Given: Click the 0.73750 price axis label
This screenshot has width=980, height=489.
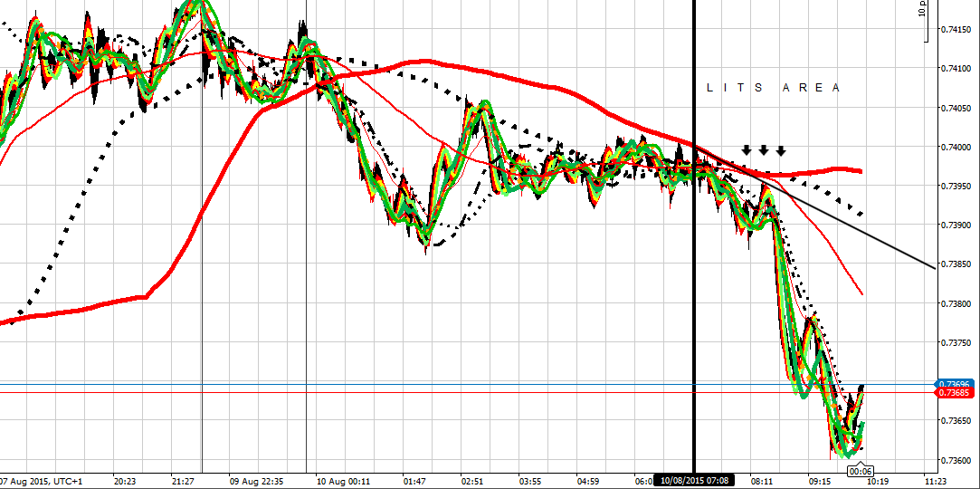Looking at the screenshot, I should (x=956, y=342).
